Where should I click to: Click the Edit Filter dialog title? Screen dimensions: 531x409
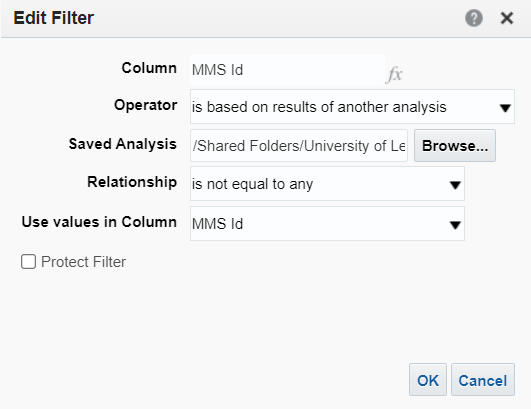[x=54, y=18]
